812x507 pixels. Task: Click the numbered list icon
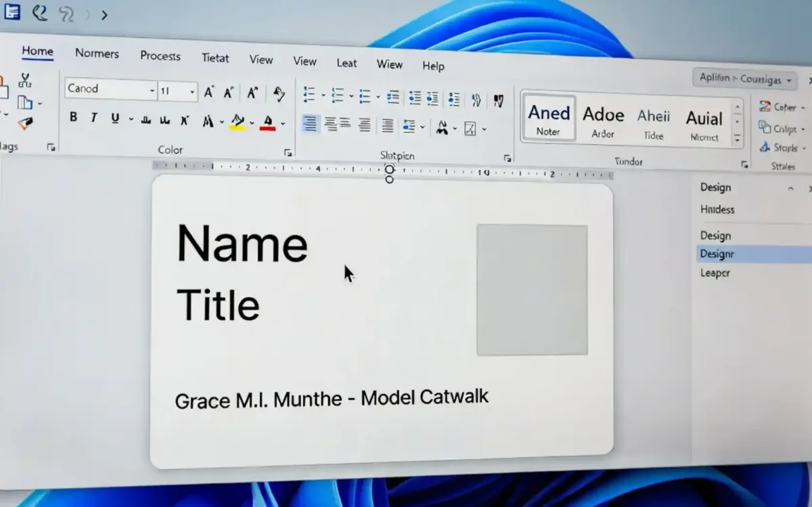338,95
